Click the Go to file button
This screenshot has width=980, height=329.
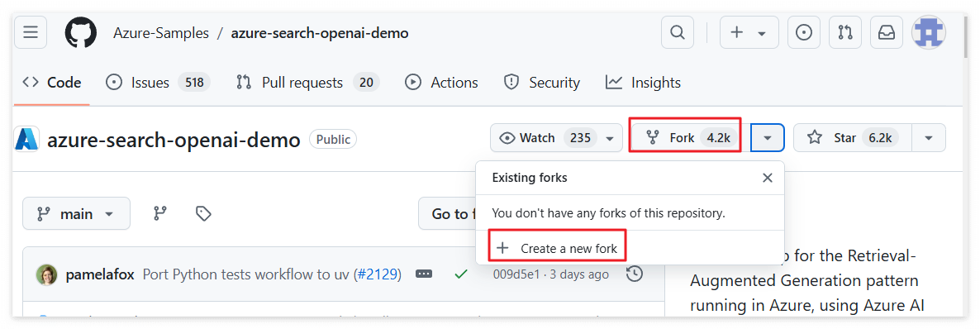(x=448, y=214)
